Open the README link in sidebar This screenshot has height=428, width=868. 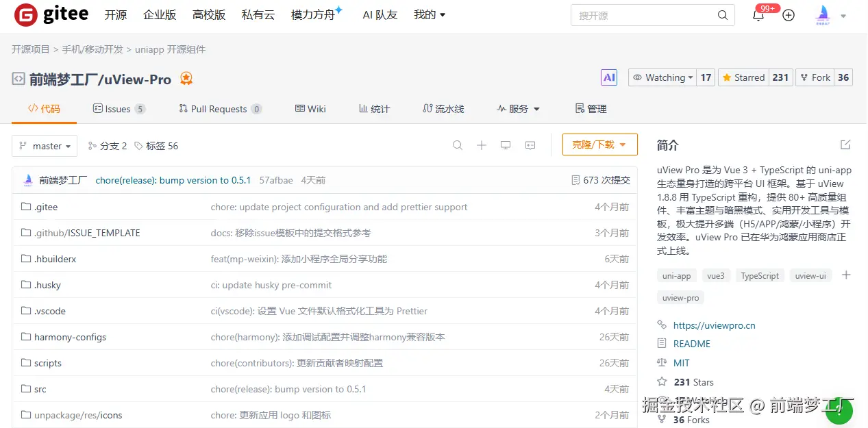[x=692, y=344]
